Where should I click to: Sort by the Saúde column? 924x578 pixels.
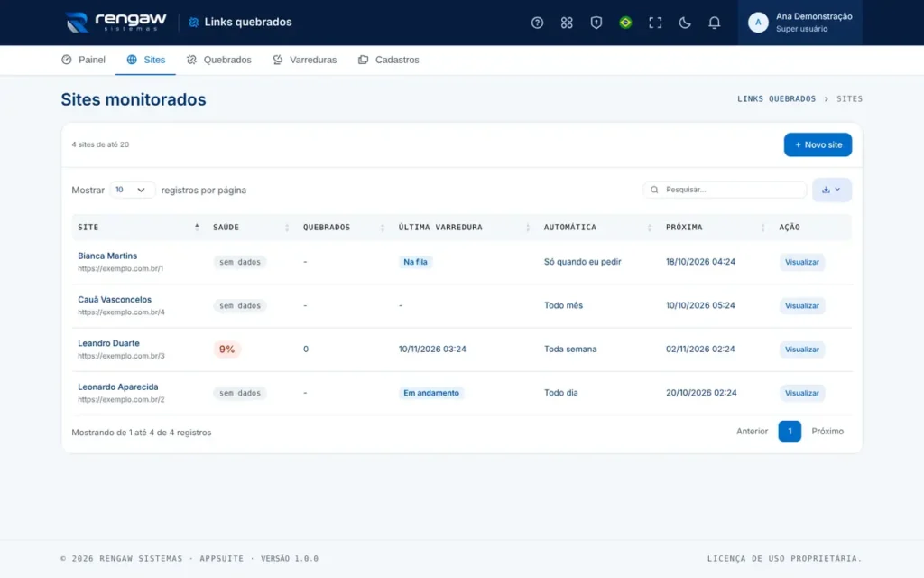coord(251,227)
